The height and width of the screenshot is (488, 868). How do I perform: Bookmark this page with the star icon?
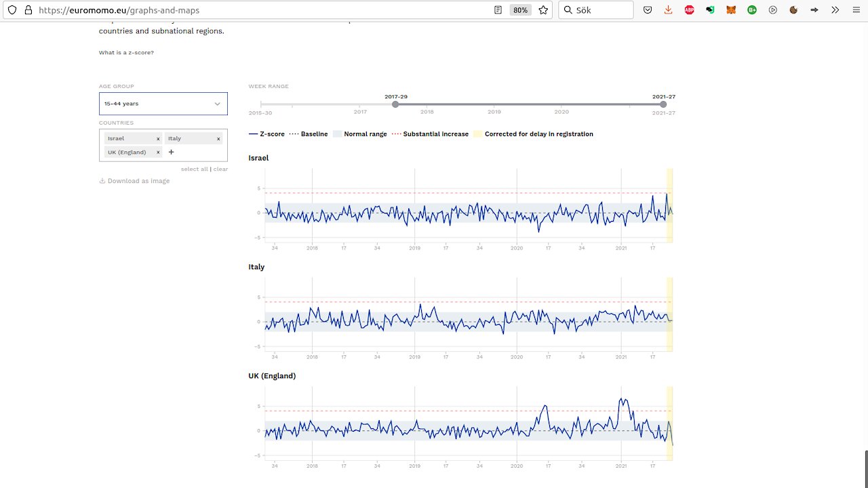[543, 10]
